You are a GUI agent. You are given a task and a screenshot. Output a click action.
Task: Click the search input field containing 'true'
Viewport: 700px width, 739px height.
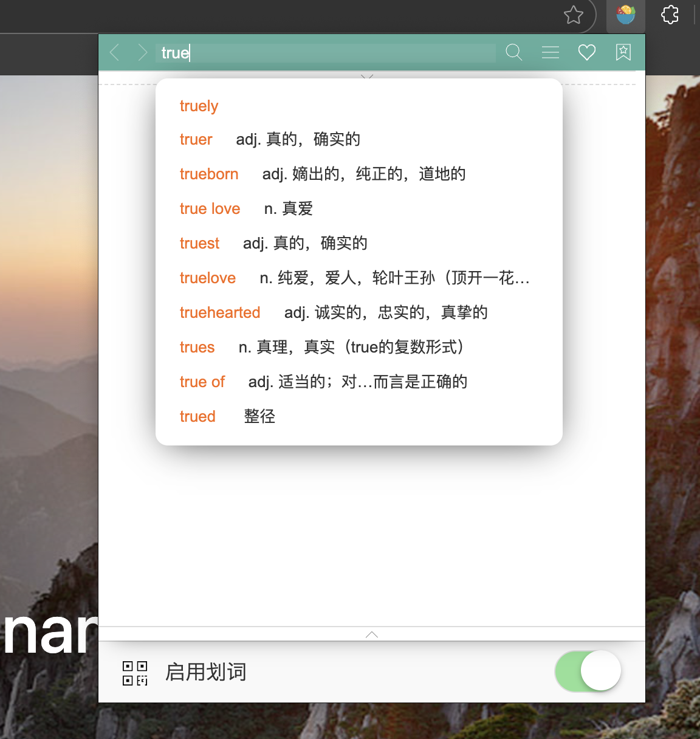pos(325,53)
